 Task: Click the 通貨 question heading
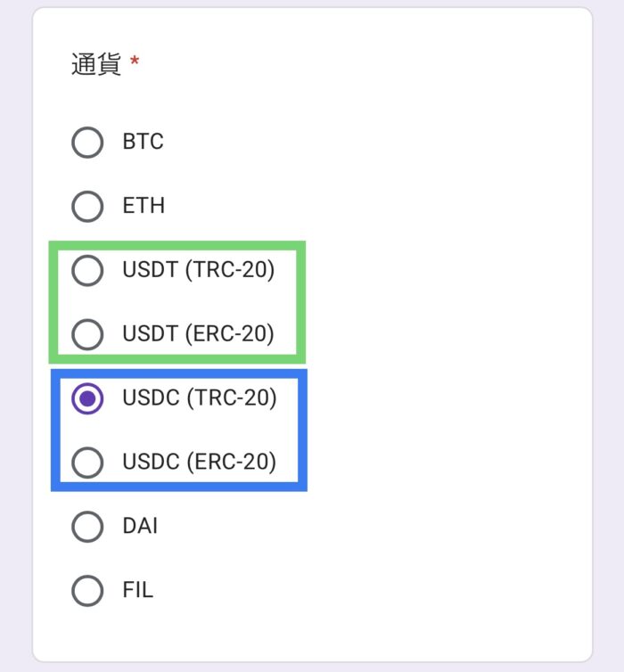pos(96,64)
